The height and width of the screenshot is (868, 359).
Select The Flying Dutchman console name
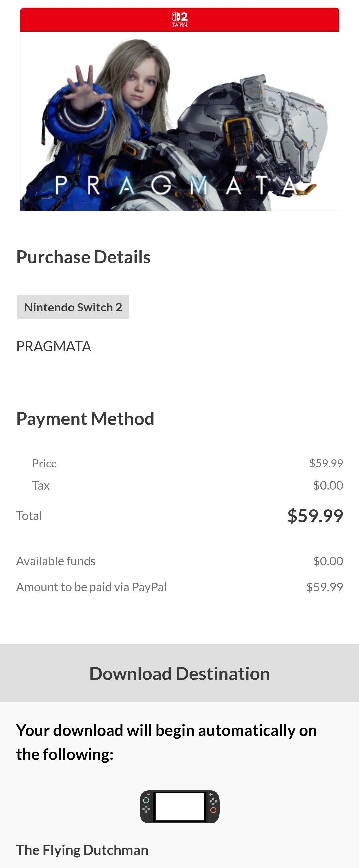tap(82, 850)
